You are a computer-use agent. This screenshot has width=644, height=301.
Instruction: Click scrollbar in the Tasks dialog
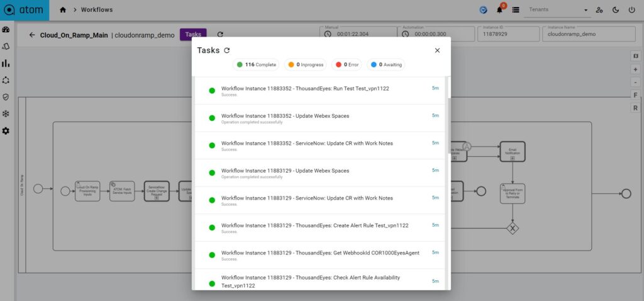[448, 125]
